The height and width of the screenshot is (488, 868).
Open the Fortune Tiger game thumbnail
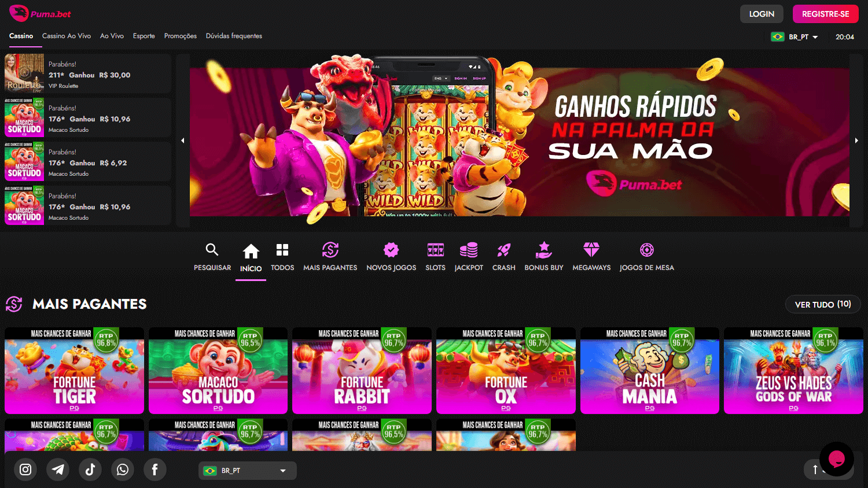coord(73,370)
